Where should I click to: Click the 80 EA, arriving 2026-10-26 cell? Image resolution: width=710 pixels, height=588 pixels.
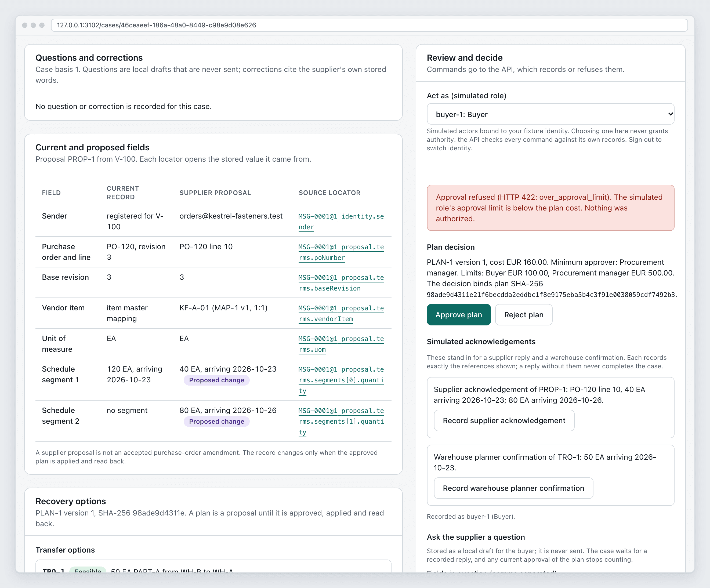coord(228,410)
